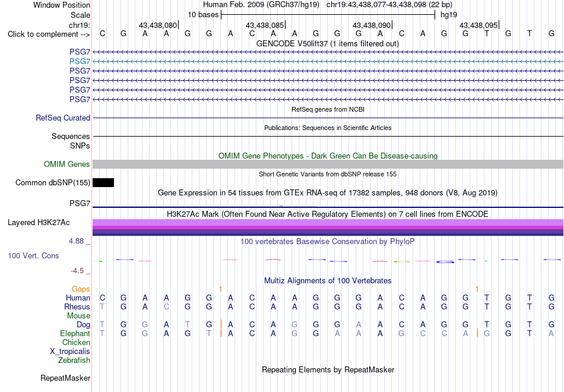
Task: Click the RepeatMasker track label
Action: pos(65,378)
